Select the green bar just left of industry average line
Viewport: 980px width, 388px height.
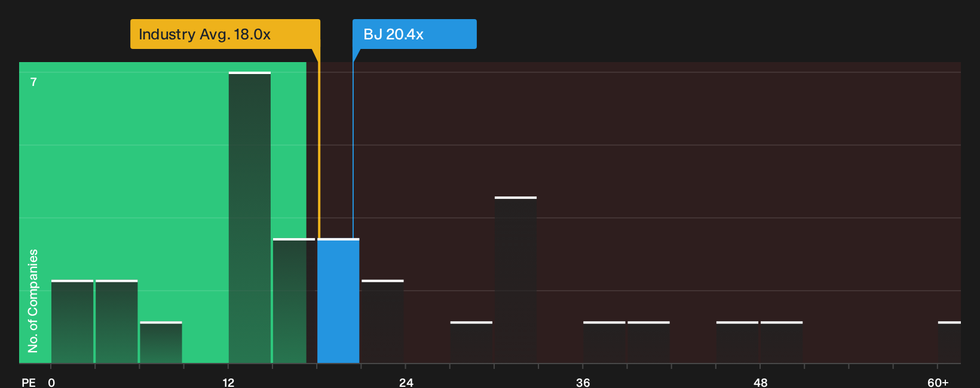(294, 301)
